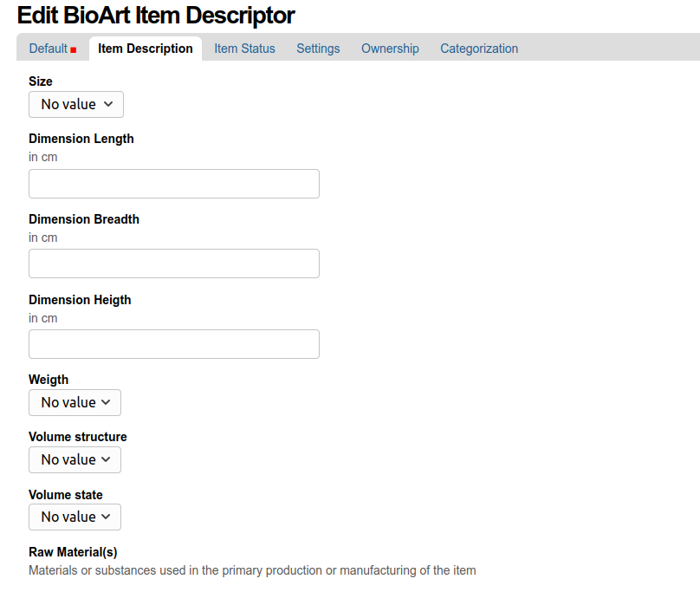Click the Dimension Heigth label
Screen dimensions: 700x592
click(80, 300)
